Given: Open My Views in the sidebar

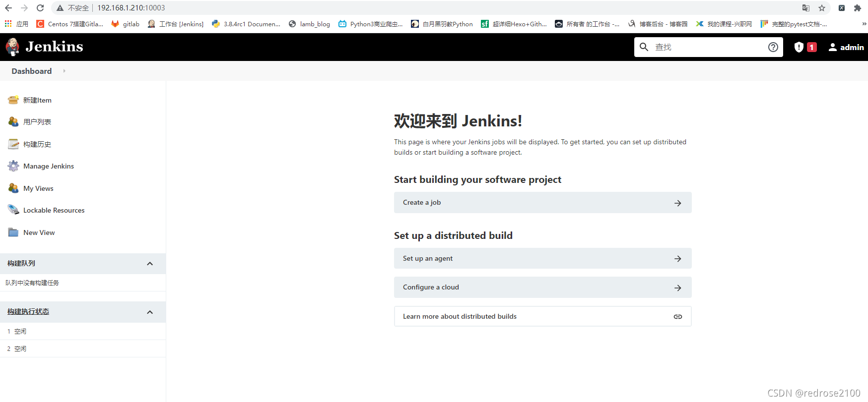Looking at the screenshot, I should click(38, 188).
